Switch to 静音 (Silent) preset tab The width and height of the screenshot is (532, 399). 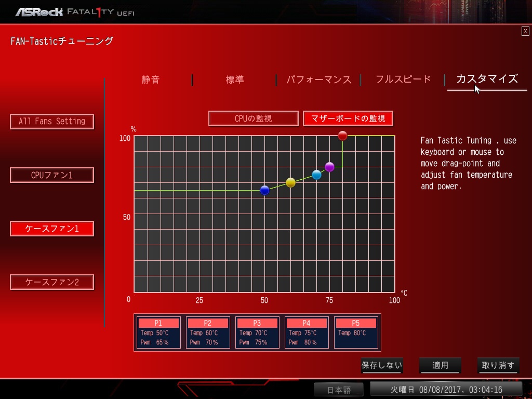(151, 79)
